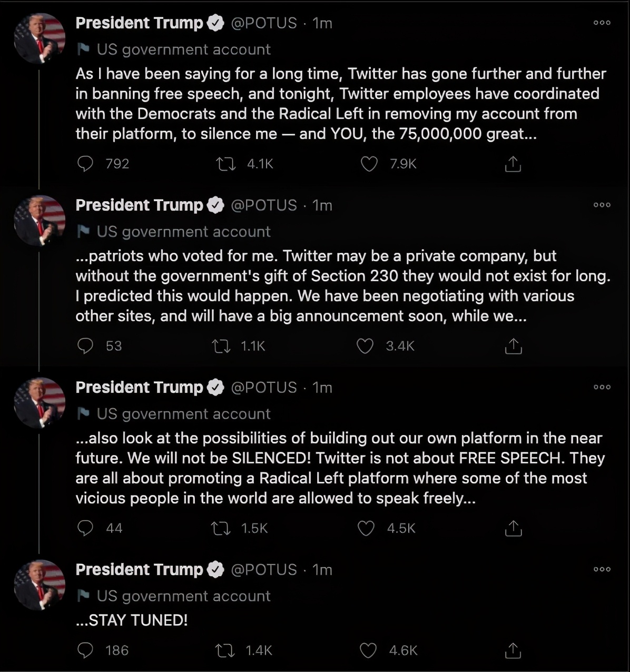
Task: Open more options on the STAY TUNED tweet
Action: (602, 569)
